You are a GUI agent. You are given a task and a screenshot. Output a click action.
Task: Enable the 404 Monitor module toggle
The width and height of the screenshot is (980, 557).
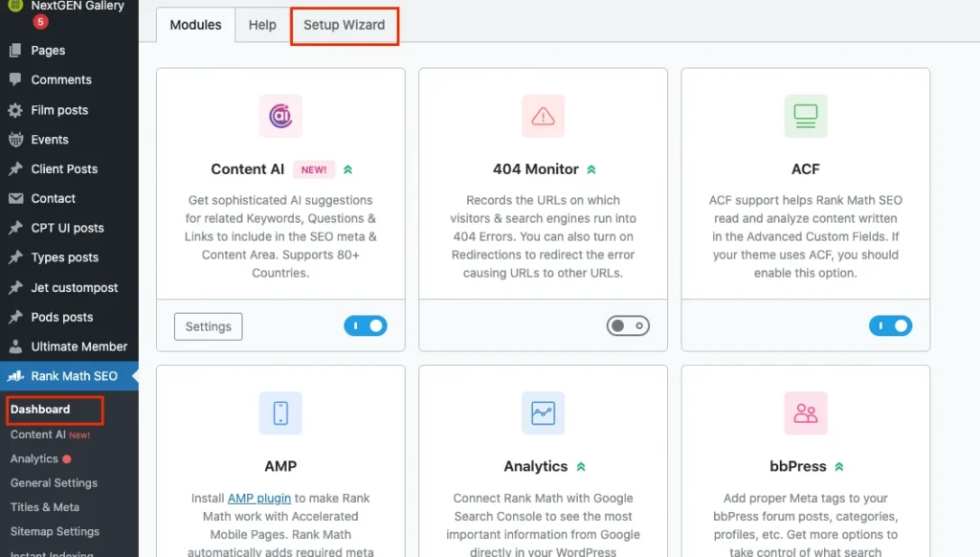(628, 326)
